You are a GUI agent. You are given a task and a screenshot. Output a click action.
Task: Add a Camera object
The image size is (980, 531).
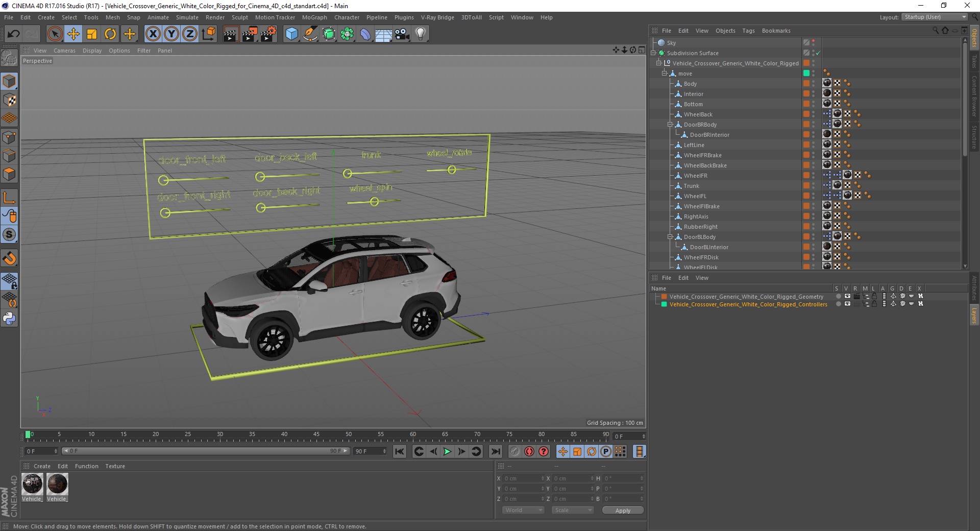click(x=402, y=34)
